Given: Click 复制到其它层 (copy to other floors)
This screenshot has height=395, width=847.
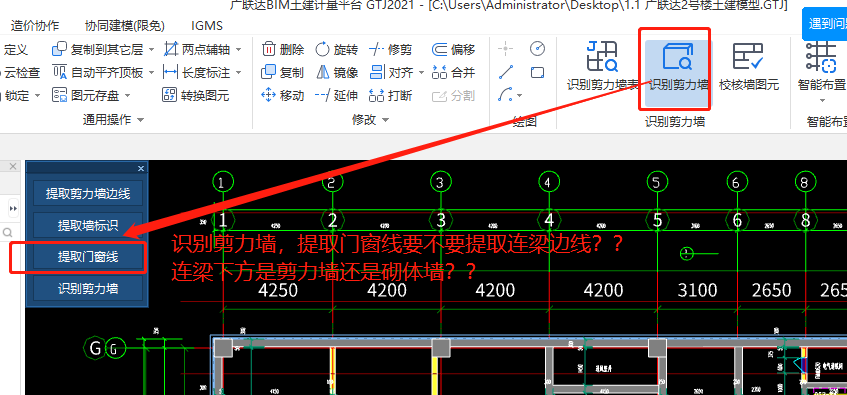Looking at the screenshot, I should pyautogui.click(x=97, y=50).
